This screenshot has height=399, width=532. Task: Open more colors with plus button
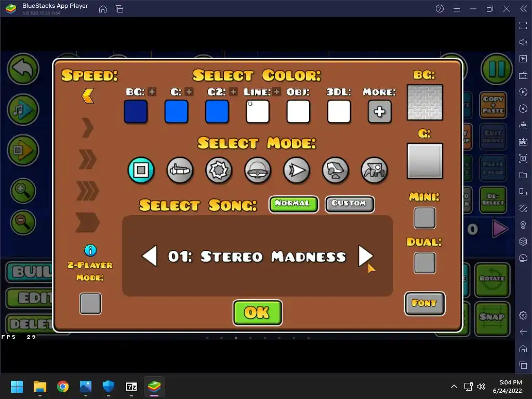pyautogui.click(x=380, y=111)
